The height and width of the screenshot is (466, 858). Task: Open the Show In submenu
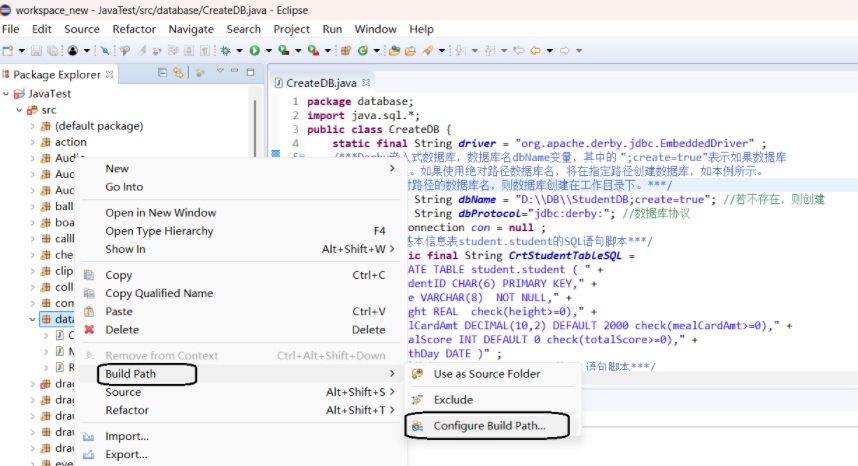click(239, 249)
